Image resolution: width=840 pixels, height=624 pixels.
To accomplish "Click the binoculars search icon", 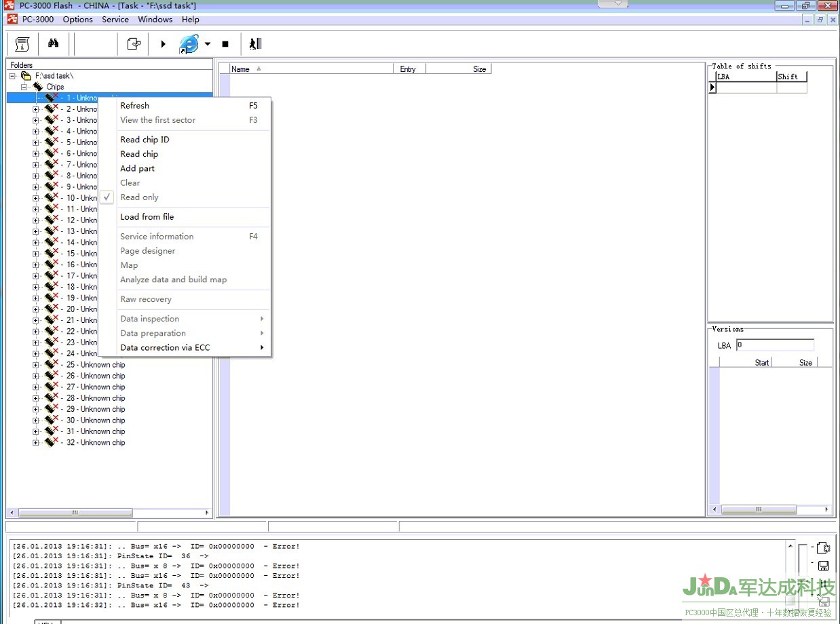I will tap(53, 44).
